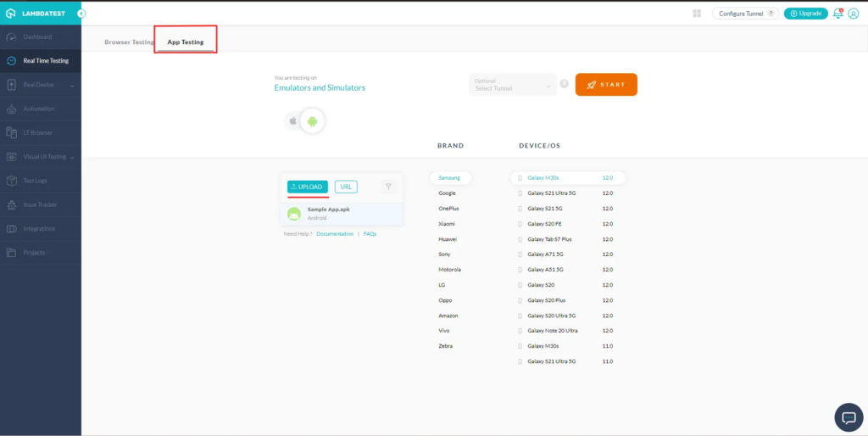Expand the Visual UI Testing chevron

[x=72, y=157]
